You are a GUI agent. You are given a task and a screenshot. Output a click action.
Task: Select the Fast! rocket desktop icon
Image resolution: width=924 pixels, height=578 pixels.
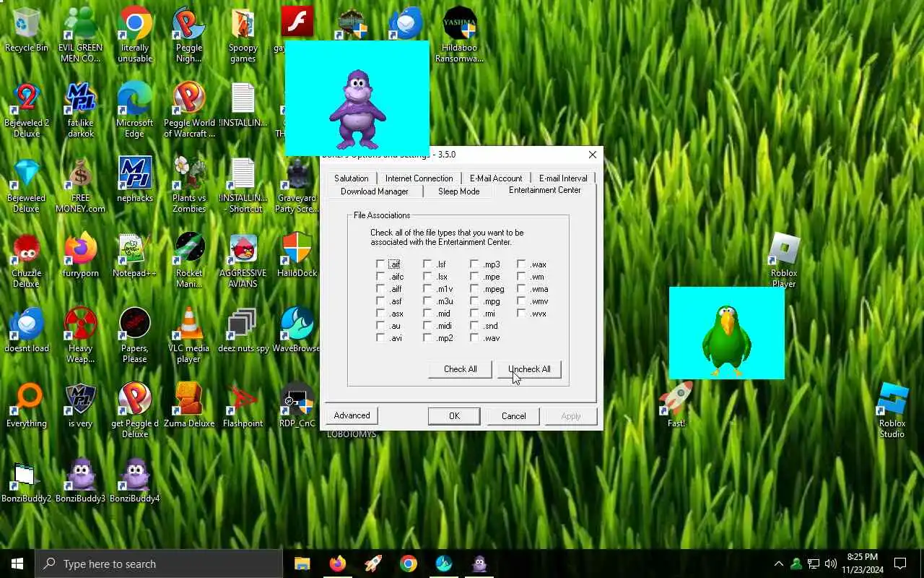tap(676, 405)
